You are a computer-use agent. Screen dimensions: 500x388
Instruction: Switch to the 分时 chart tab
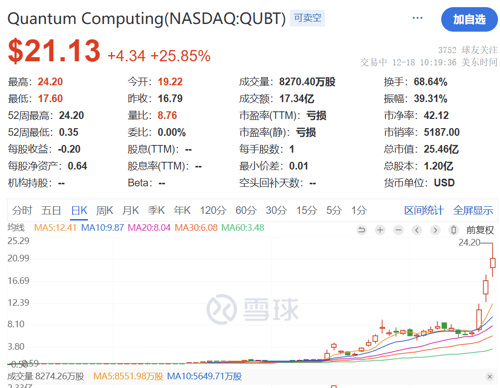click(x=22, y=210)
